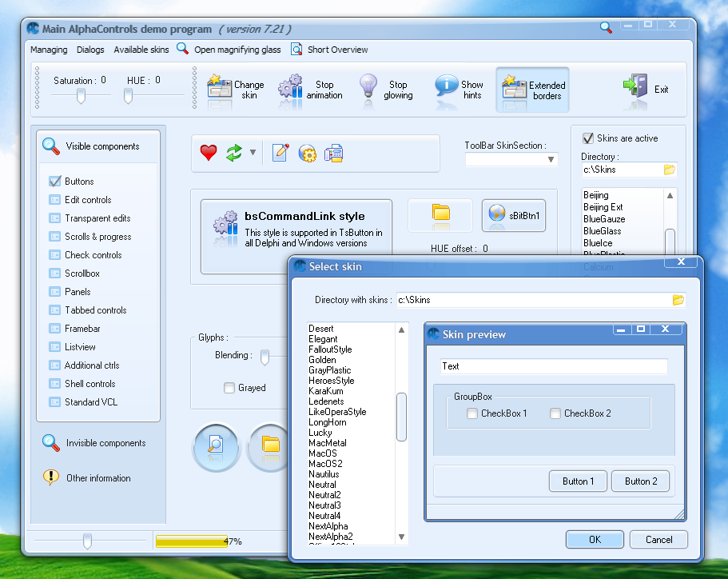Screen dimensions: 728x579
Task: Click OK in Select skin dialog
Action: tap(595, 540)
